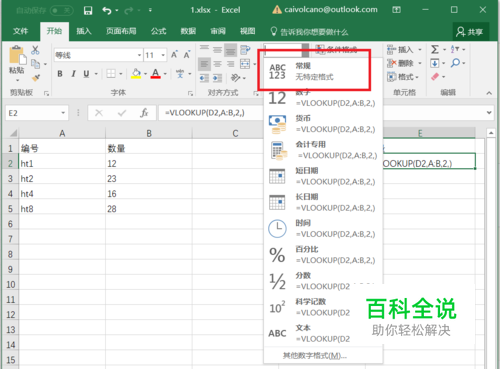Switch to the 公式 ribbon tab
The height and width of the screenshot is (369, 500).
coord(158,31)
